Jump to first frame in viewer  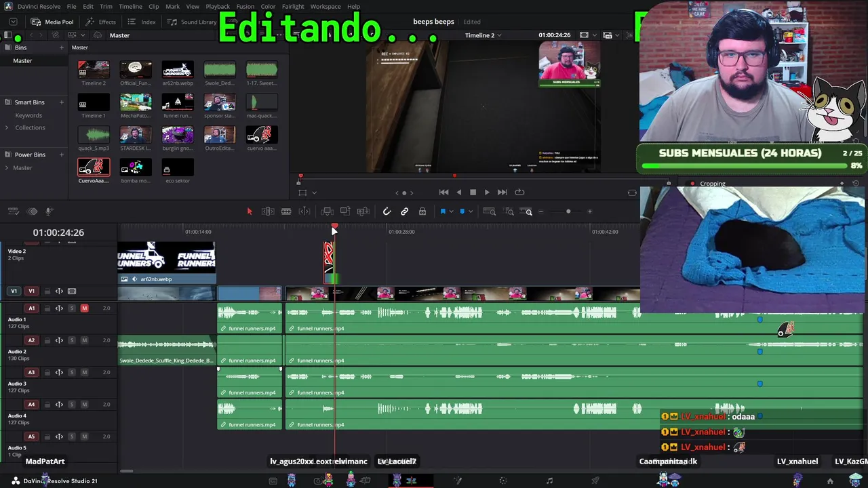tap(443, 192)
